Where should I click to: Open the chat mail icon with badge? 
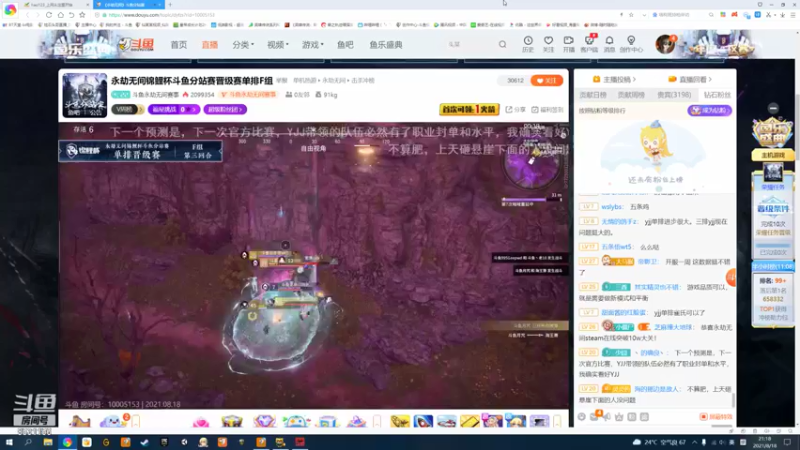point(595,416)
